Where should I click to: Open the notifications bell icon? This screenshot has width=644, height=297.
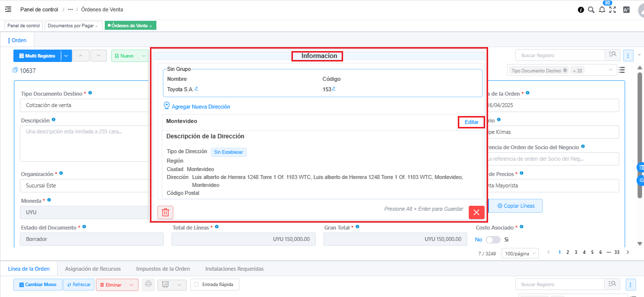(x=602, y=9)
